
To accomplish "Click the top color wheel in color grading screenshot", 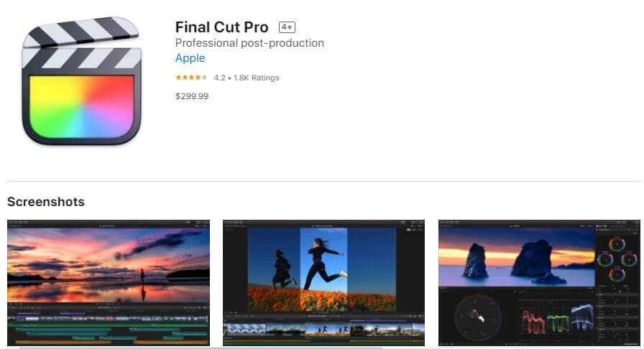I will pos(617,244).
